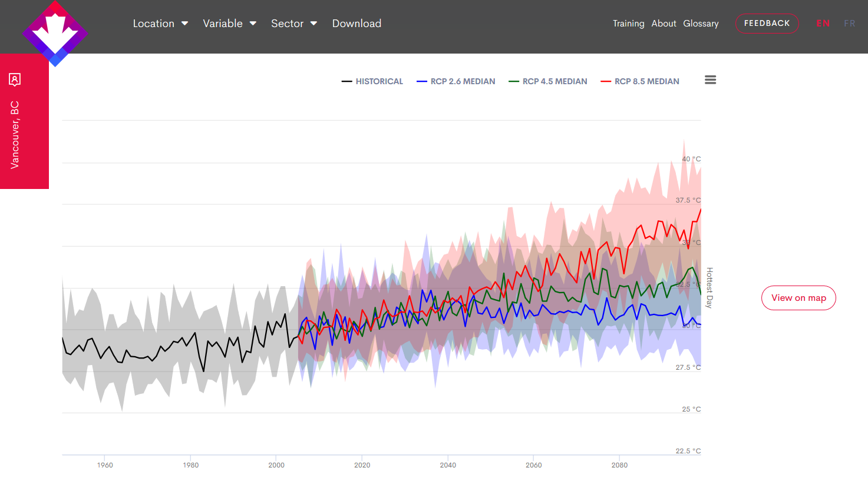Go to the Training page
868x481 pixels.
[628, 24]
